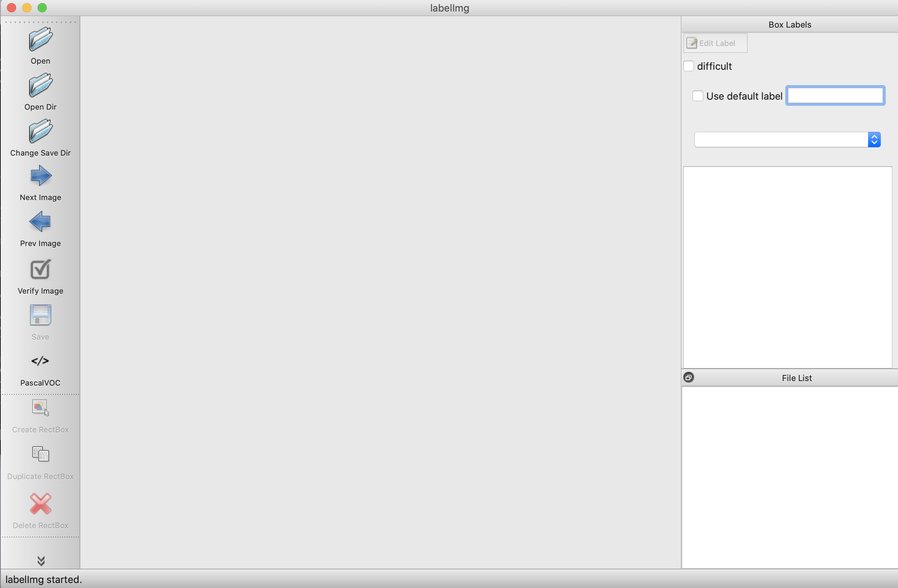Click the red Delete RectBox icon
This screenshot has width=898, height=588.
point(40,504)
